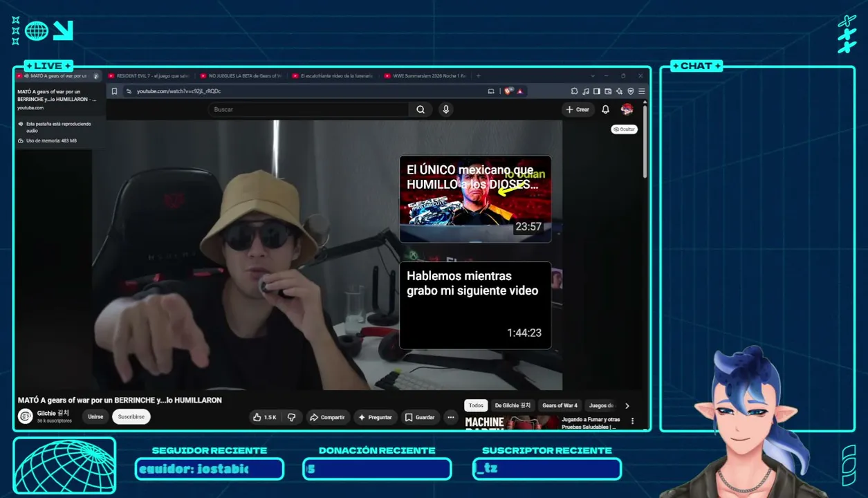Click the Brave Shields lion icon

point(508,91)
